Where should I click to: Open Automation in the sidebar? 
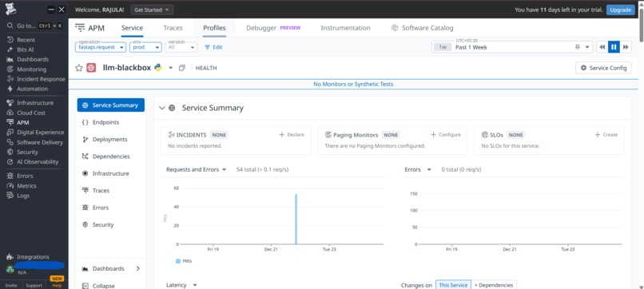coord(33,89)
